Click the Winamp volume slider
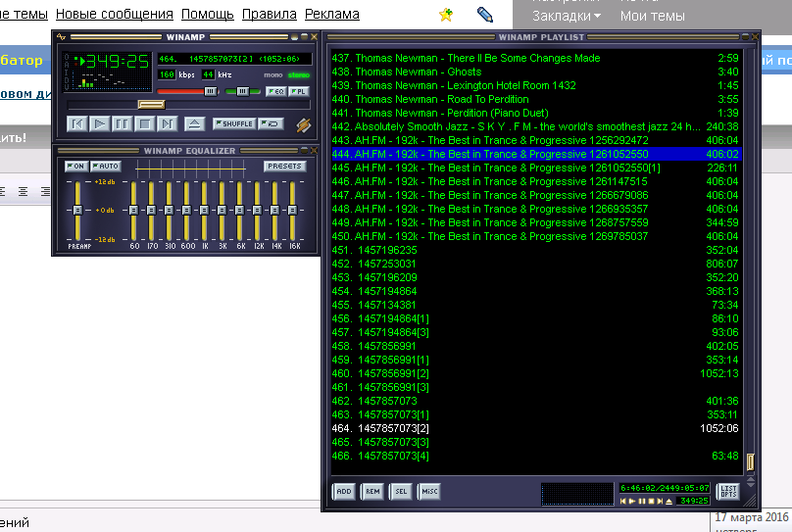The height and width of the screenshot is (532, 792). click(187, 91)
